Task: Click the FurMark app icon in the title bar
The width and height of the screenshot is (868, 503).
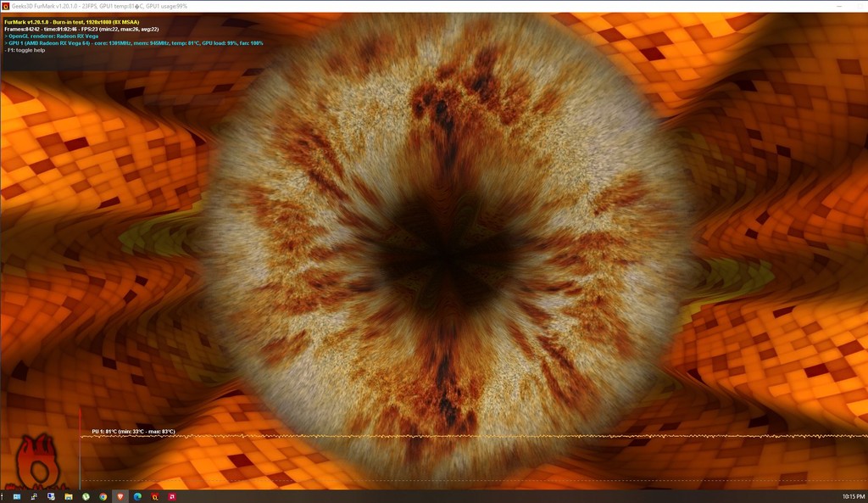Action: pyautogui.click(x=7, y=6)
